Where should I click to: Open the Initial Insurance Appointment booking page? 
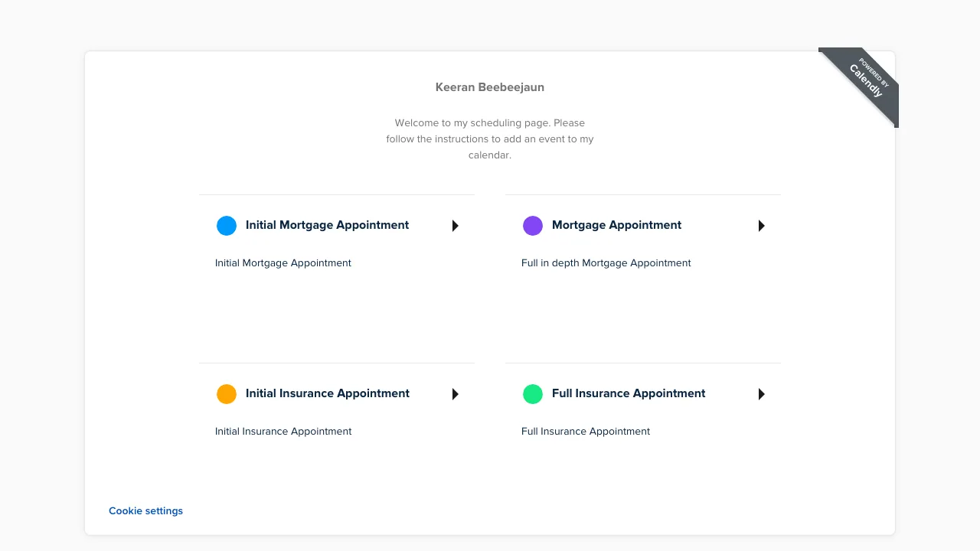327,393
